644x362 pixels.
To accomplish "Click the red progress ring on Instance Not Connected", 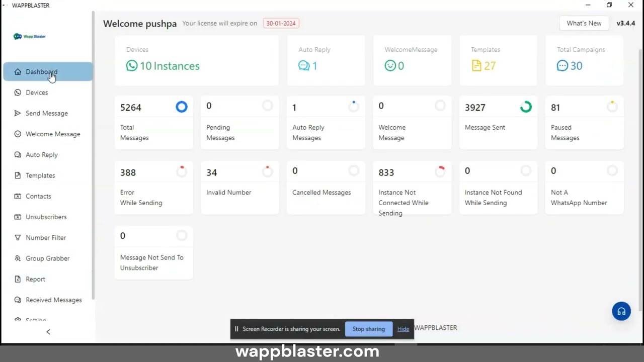I will (x=440, y=171).
